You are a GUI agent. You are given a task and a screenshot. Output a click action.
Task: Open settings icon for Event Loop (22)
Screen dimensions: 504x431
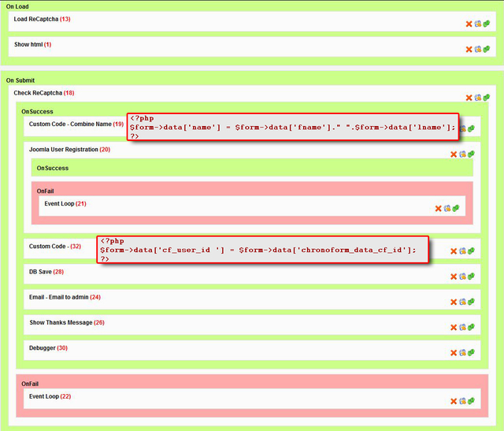pos(462,401)
